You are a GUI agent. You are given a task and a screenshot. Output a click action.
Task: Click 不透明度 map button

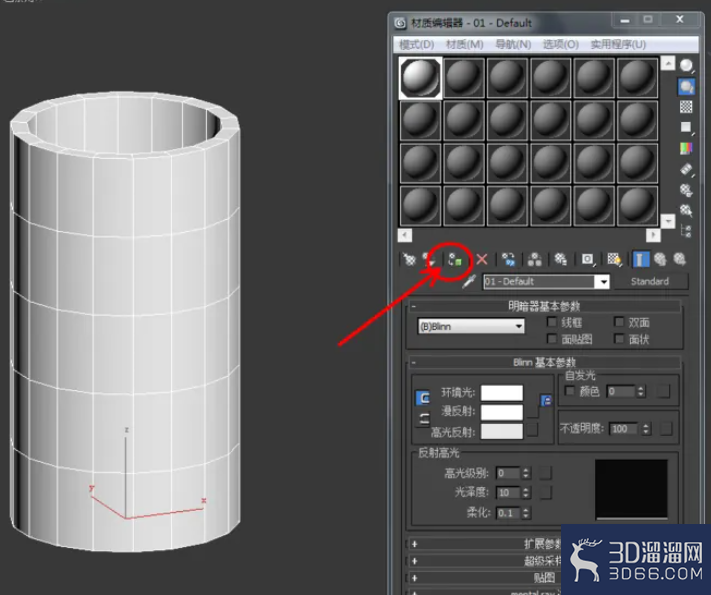pyautogui.click(x=666, y=429)
